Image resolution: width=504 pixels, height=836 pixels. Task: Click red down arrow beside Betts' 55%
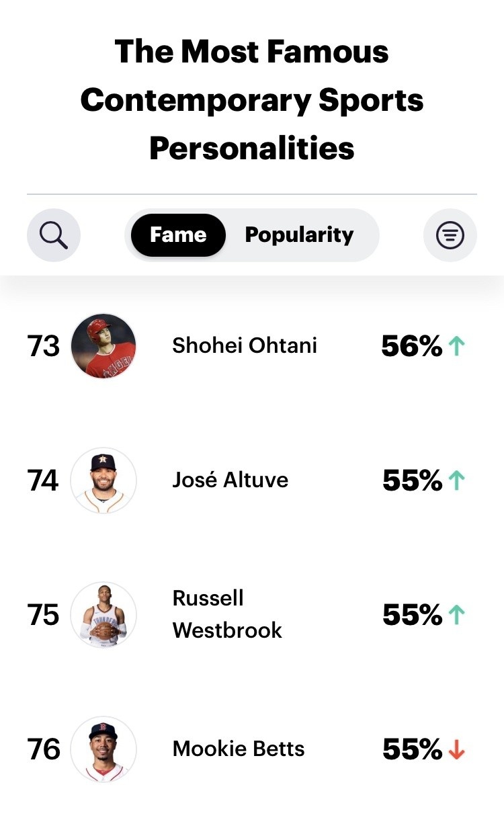(x=457, y=749)
